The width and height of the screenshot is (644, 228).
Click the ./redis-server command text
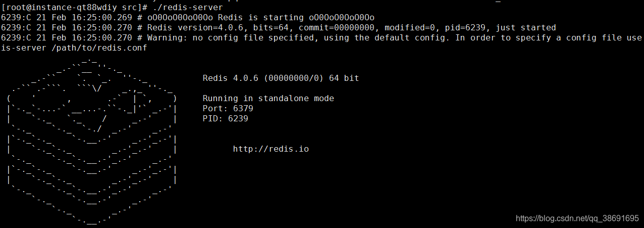pyautogui.click(x=187, y=8)
